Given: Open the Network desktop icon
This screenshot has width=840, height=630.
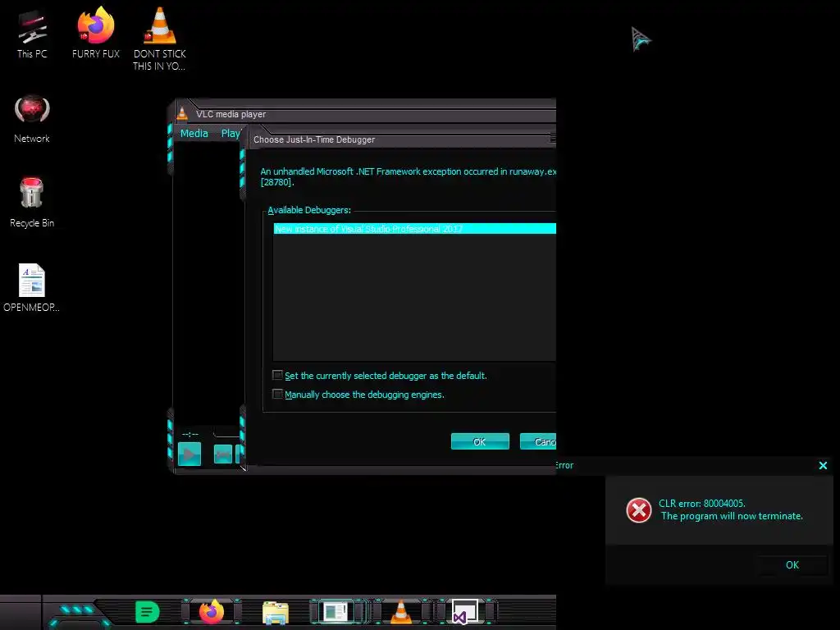Looking at the screenshot, I should click(32, 119).
